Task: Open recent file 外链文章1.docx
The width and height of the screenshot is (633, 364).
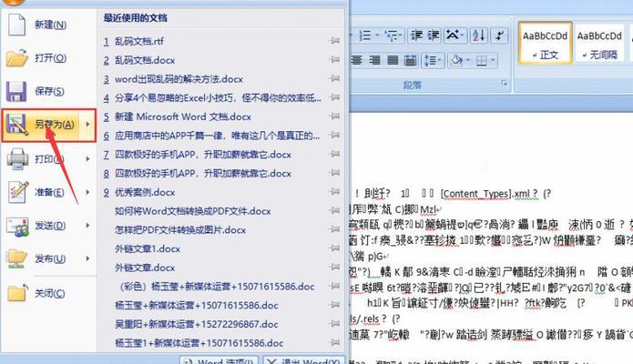Action: [x=148, y=248]
